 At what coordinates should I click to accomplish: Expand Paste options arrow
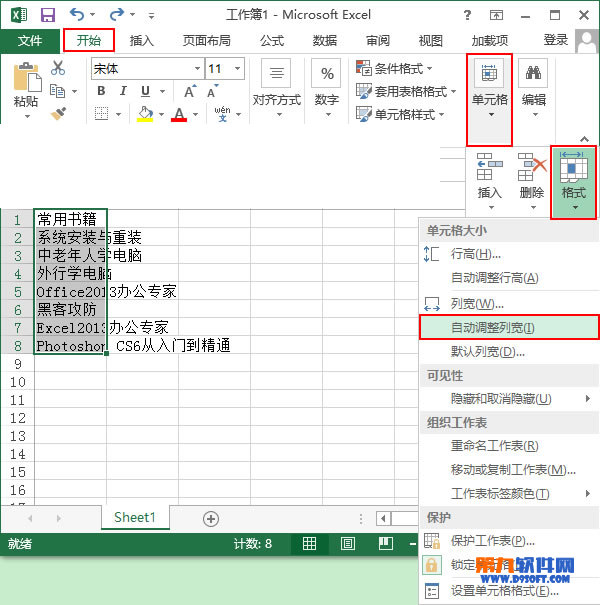coord(27,116)
